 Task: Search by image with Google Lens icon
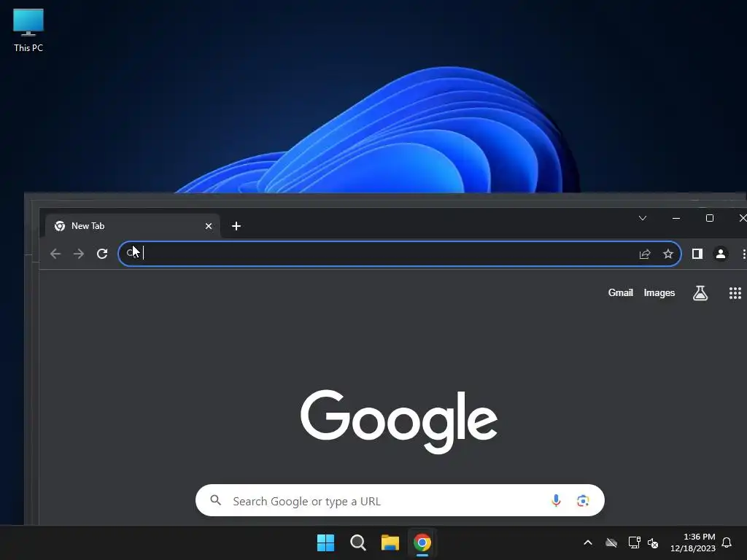583,500
